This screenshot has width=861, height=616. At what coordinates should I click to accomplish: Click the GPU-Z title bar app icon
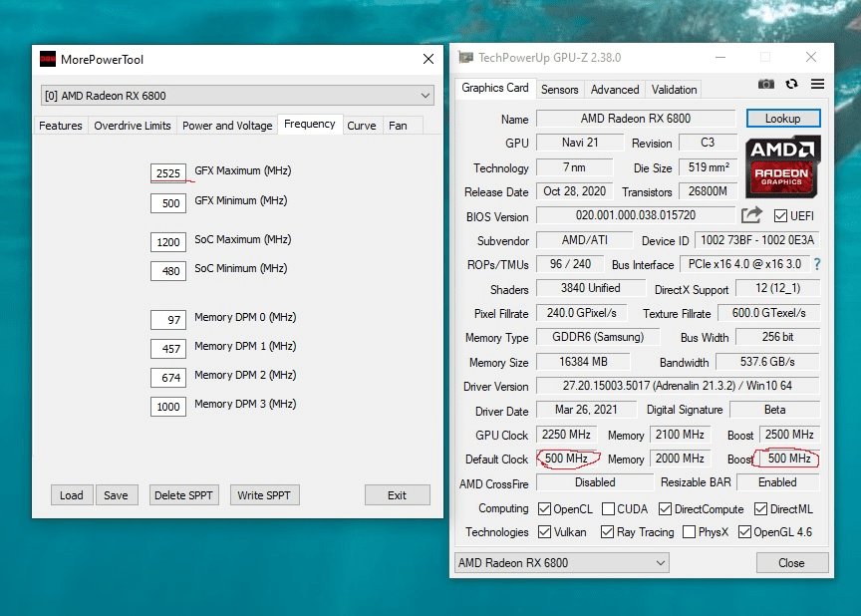click(465, 57)
